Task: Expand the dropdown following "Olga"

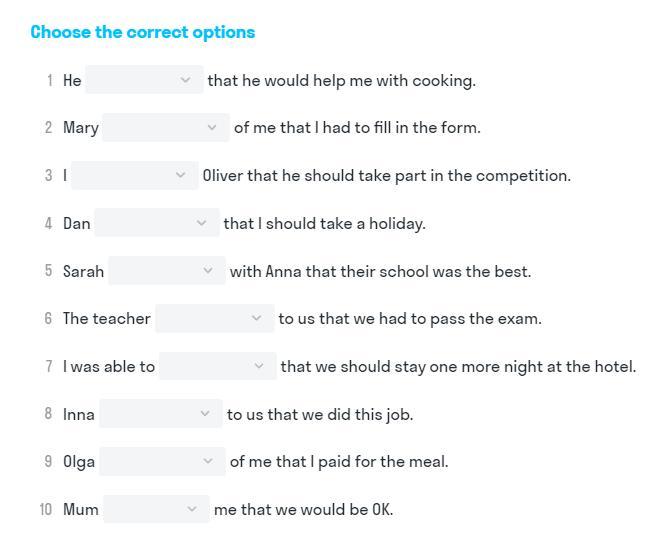Action: coord(163,462)
